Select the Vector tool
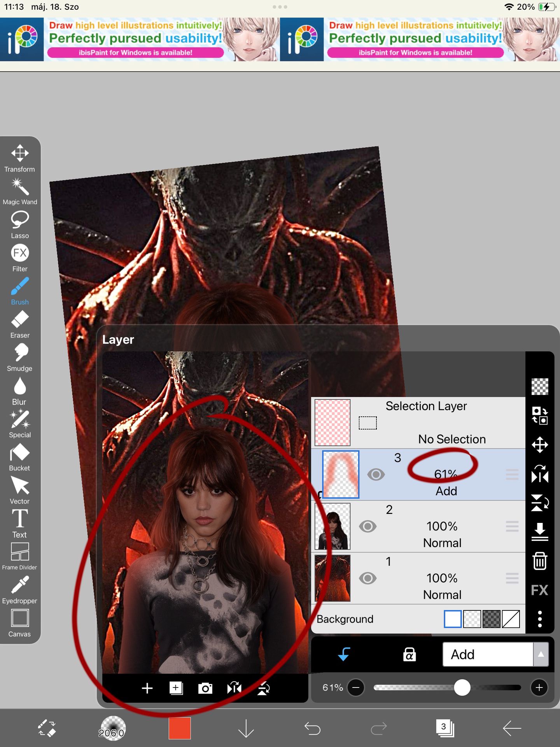 pyautogui.click(x=20, y=490)
